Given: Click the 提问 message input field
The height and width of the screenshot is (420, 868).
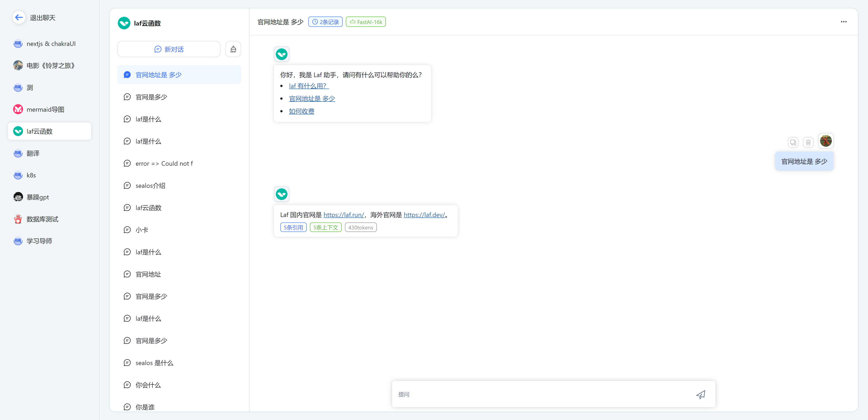Looking at the screenshot, I should click(539, 394).
